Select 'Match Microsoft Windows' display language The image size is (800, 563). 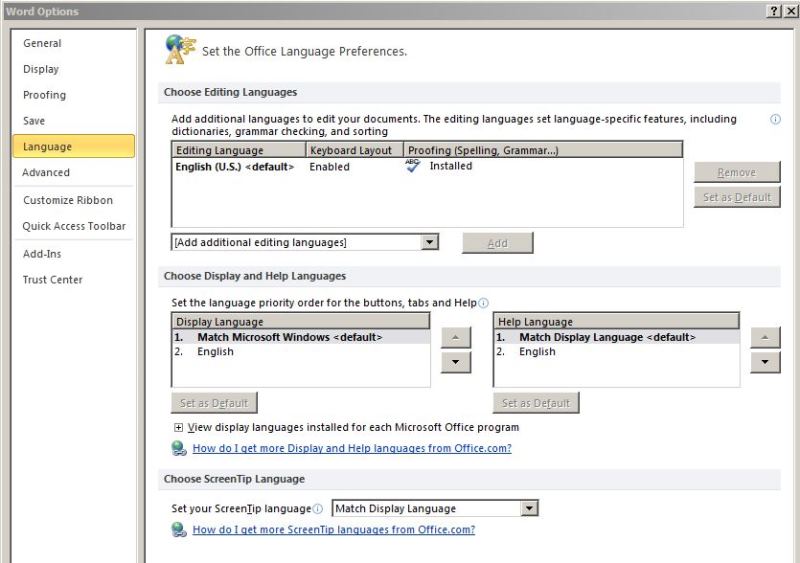pyautogui.click(x=301, y=337)
